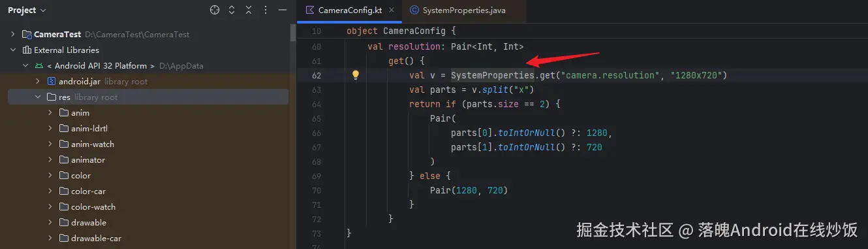This screenshot has height=249, width=868.
Task: Click SystemProperties in the code on line 62
Action: tap(492, 75)
